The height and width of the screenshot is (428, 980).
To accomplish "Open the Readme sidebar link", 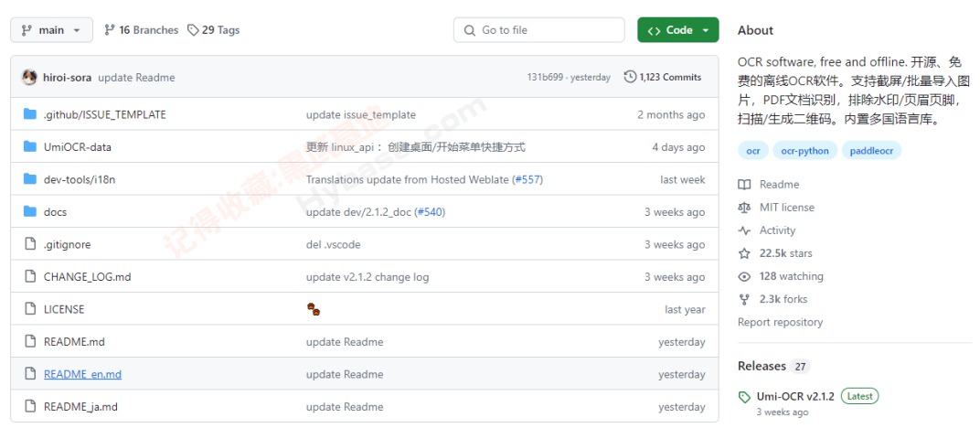I will tap(780, 185).
